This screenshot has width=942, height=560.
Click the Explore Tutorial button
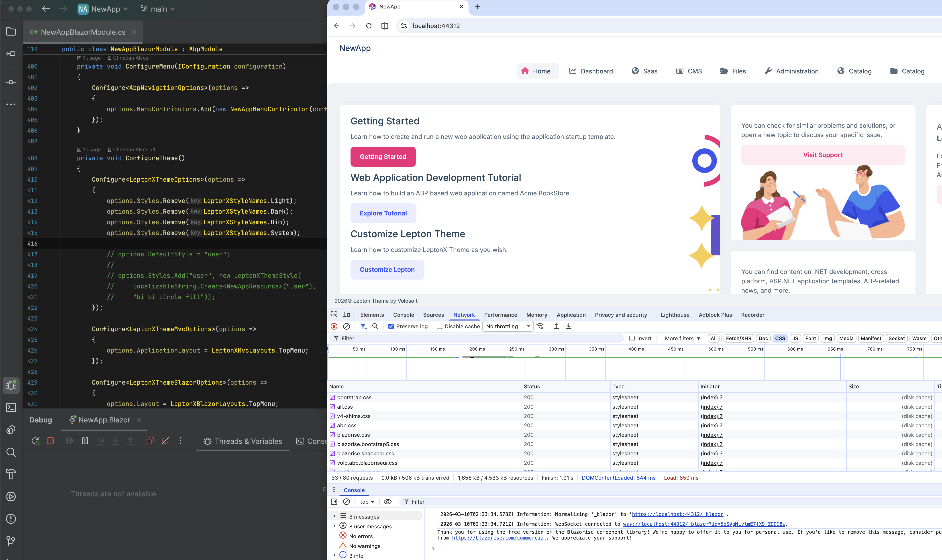point(383,213)
